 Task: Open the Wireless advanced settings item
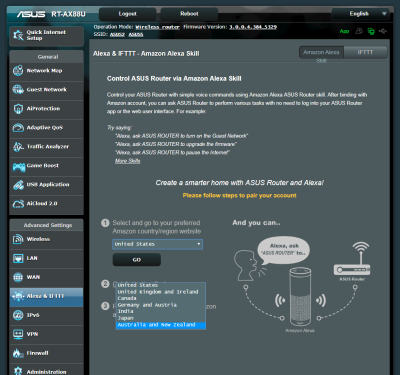click(x=46, y=239)
